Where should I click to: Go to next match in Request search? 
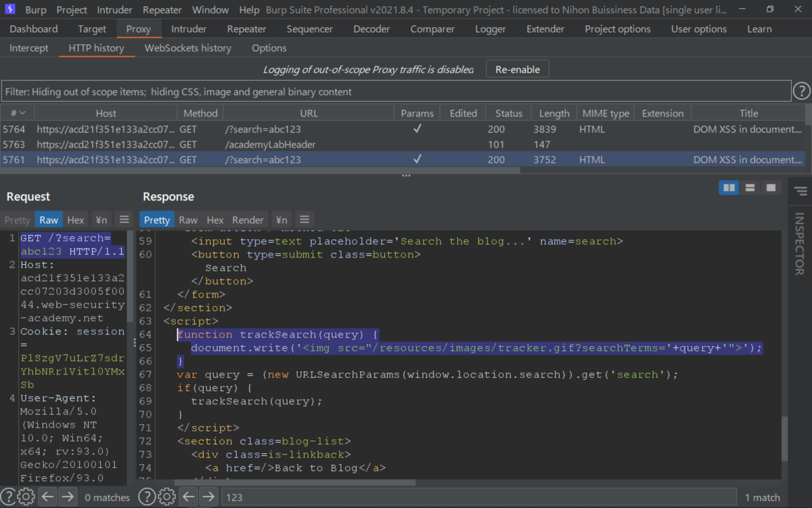tap(67, 496)
